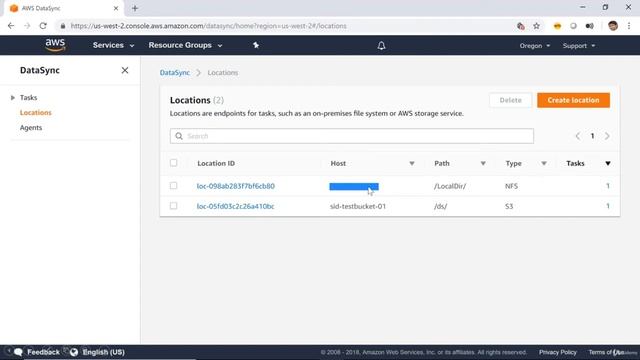
Task: Click the AWS logo home icon
Action: pyautogui.click(x=55, y=45)
